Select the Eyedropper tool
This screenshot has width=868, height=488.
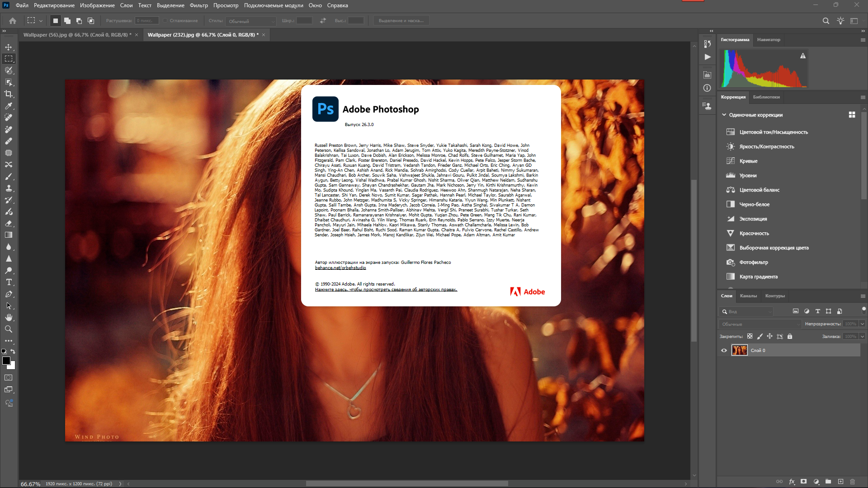coord(9,106)
